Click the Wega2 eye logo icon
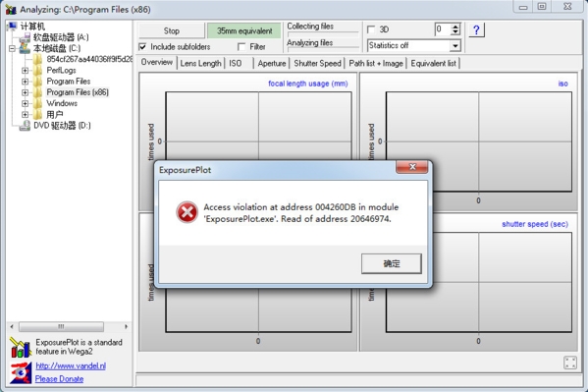Viewport: 588px width, 392px height. click(21, 373)
